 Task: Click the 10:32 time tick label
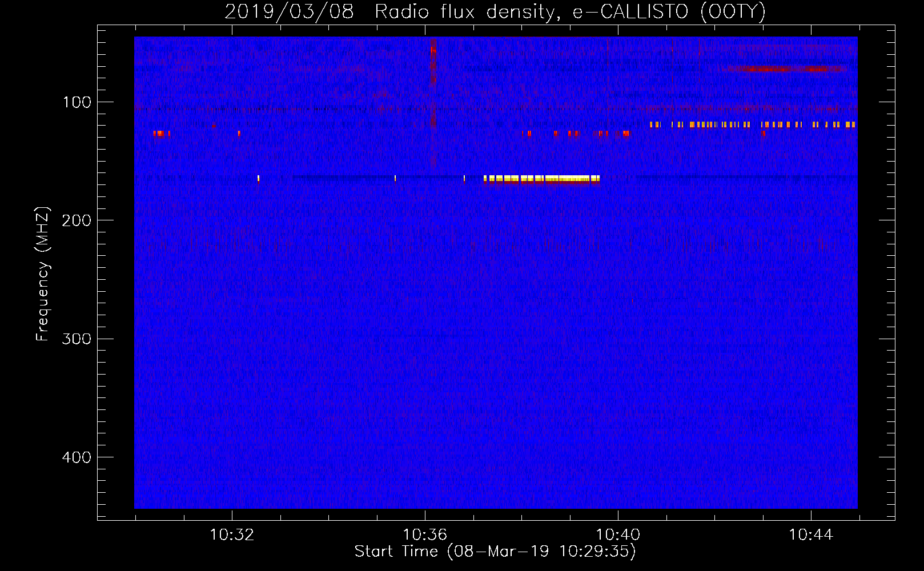point(232,535)
